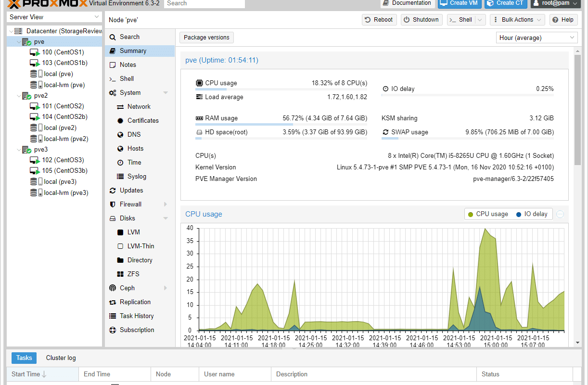
Task: Open Help
Action: coord(562,20)
